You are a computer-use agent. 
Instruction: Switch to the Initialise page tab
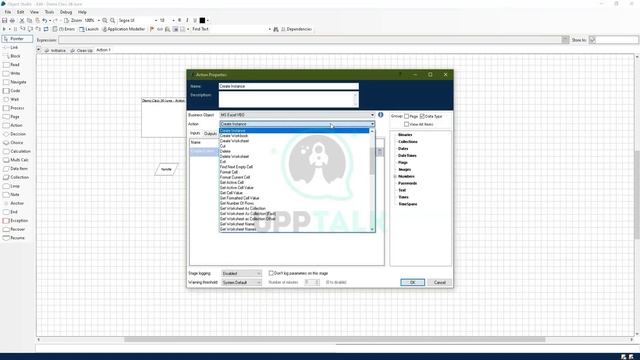pyautogui.click(x=55, y=50)
